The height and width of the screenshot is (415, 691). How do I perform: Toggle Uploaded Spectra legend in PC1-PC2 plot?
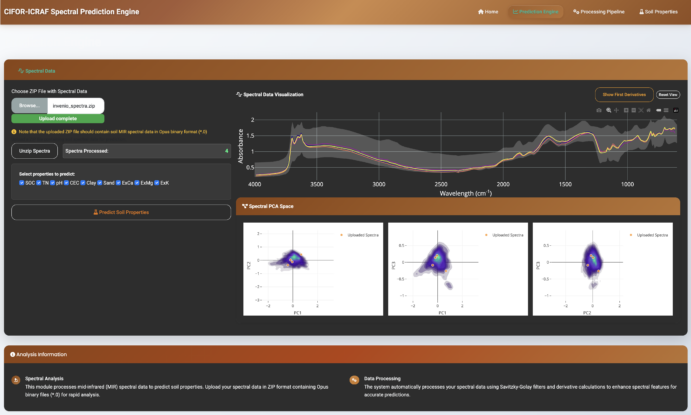pyautogui.click(x=360, y=235)
